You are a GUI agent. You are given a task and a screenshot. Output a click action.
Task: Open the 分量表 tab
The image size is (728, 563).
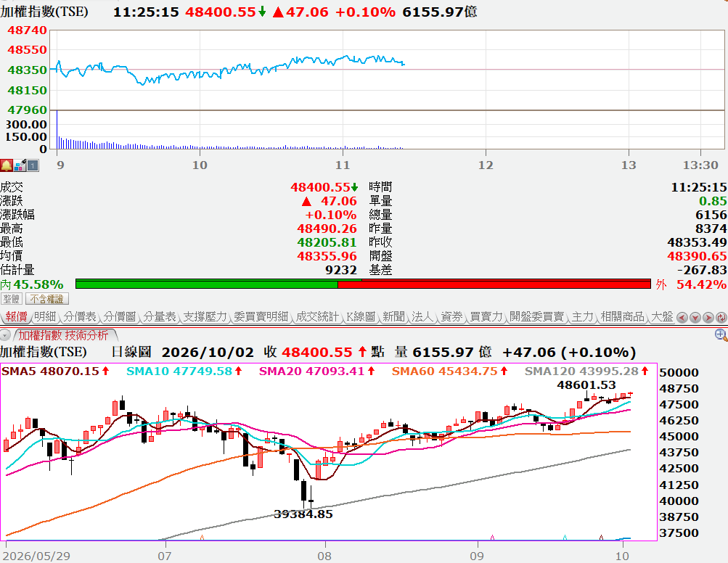(x=160, y=316)
